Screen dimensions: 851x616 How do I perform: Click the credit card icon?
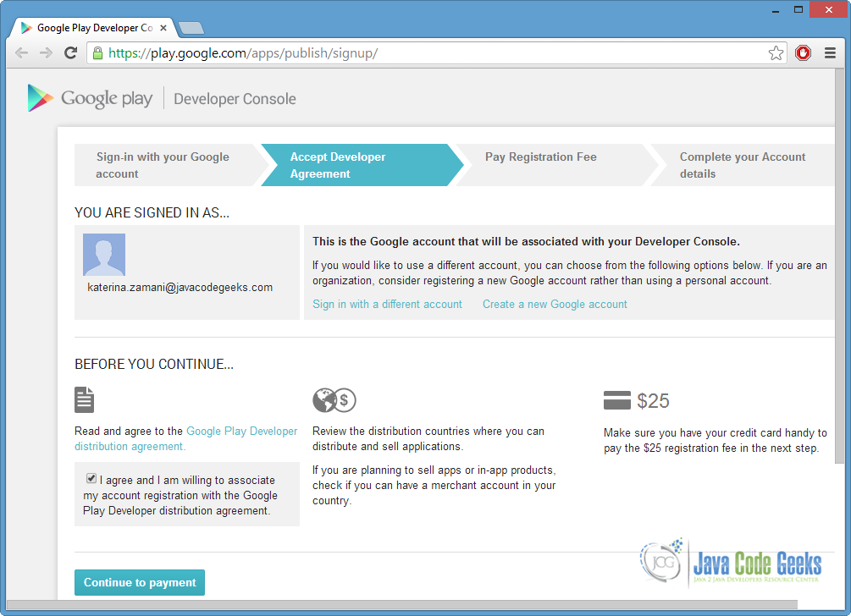coord(617,401)
